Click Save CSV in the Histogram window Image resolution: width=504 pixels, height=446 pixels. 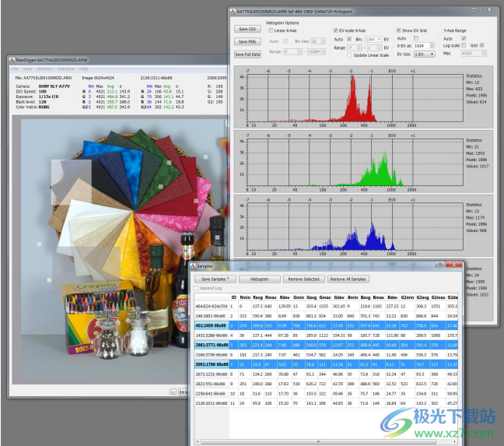click(x=247, y=29)
